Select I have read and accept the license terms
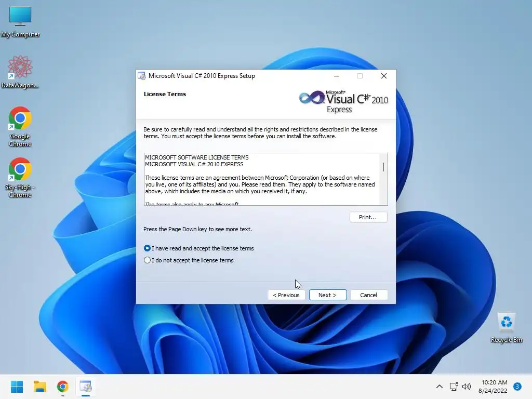Screen dimensions: 532x399 pos(199,248)
